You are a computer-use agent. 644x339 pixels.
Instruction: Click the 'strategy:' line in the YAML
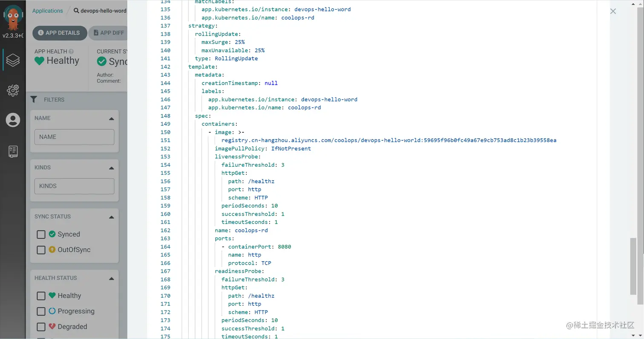coord(203,26)
